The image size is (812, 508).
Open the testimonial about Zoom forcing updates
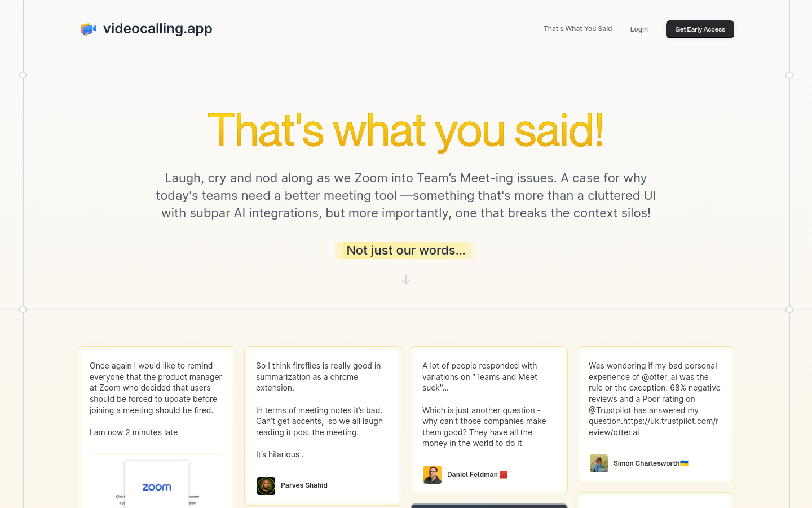click(x=156, y=427)
